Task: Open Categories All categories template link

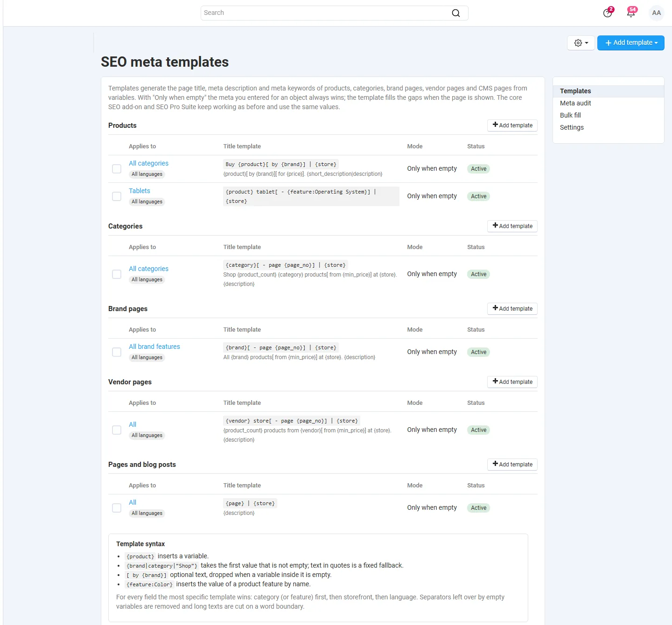Action: pyautogui.click(x=148, y=269)
